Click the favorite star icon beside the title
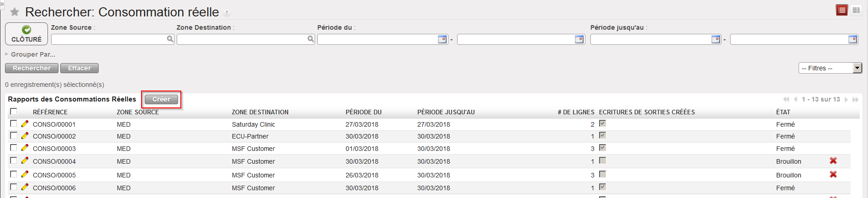Viewport: 868px width, 198px height. pyautogui.click(x=15, y=12)
